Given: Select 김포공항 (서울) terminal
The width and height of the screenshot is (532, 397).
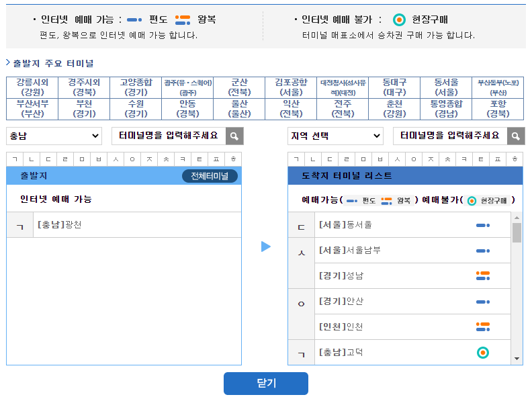Looking at the screenshot, I should [291, 87].
